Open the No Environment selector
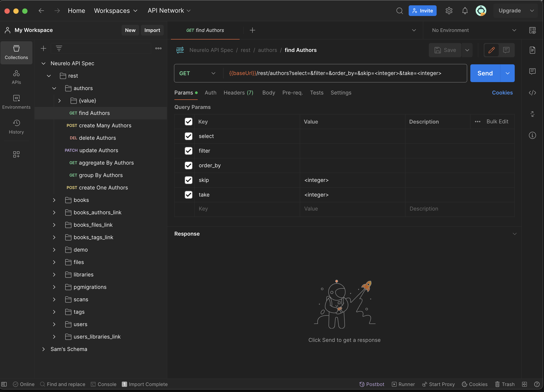 click(474, 30)
